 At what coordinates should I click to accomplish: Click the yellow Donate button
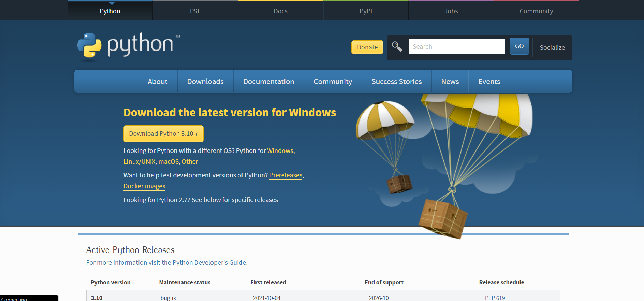pyautogui.click(x=367, y=47)
